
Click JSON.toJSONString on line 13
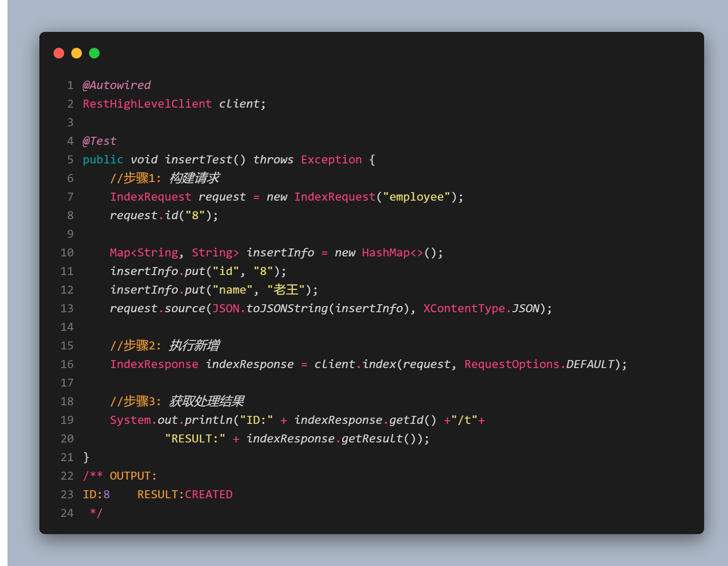(270, 308)
